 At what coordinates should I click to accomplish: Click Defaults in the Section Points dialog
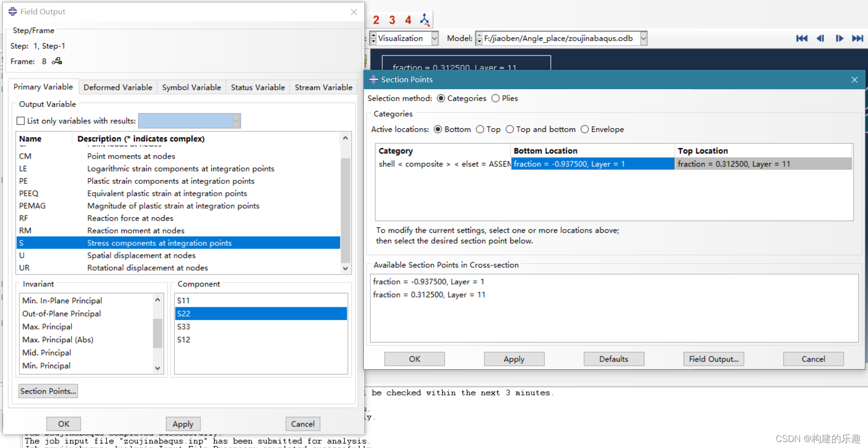coord(614,359)
